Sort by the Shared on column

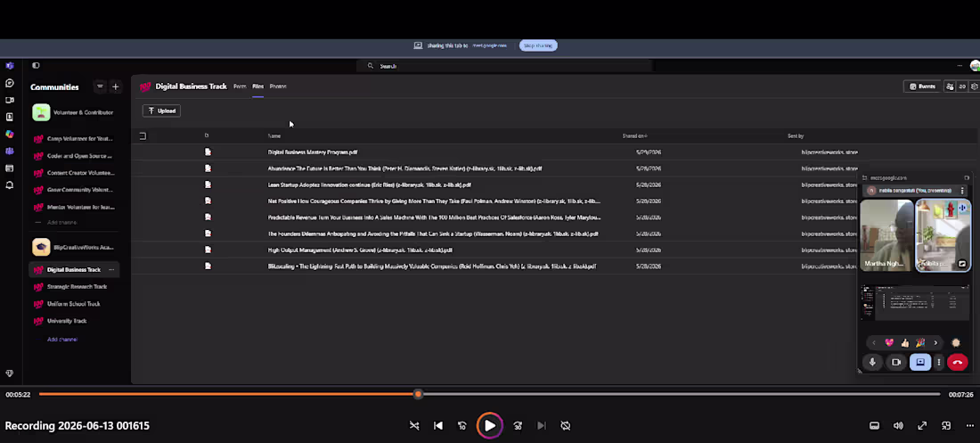tap(634, 135)
